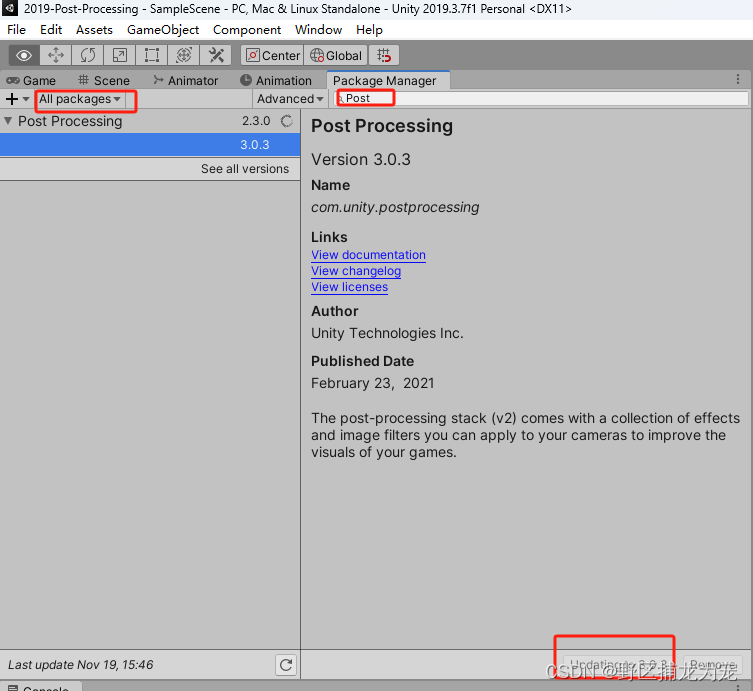Image resolution: width=753 pixels, height=691 pixels.
Task: Click the February 23, 2021 date
Action: pos(372,383)
